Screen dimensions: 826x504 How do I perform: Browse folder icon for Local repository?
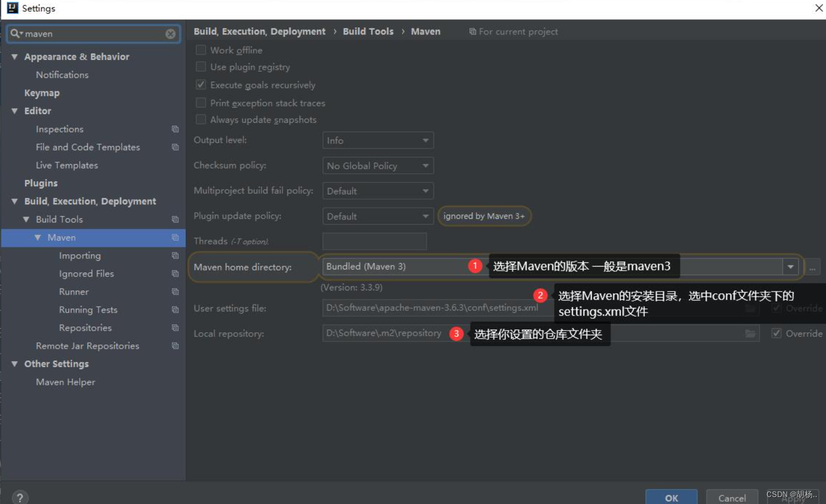(x=750, y=333)
